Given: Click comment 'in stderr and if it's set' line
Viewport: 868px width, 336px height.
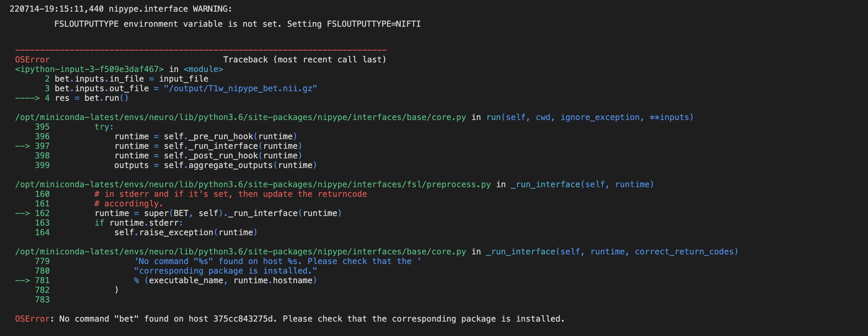Looking at the screenshot, I should tap(231, 194).
